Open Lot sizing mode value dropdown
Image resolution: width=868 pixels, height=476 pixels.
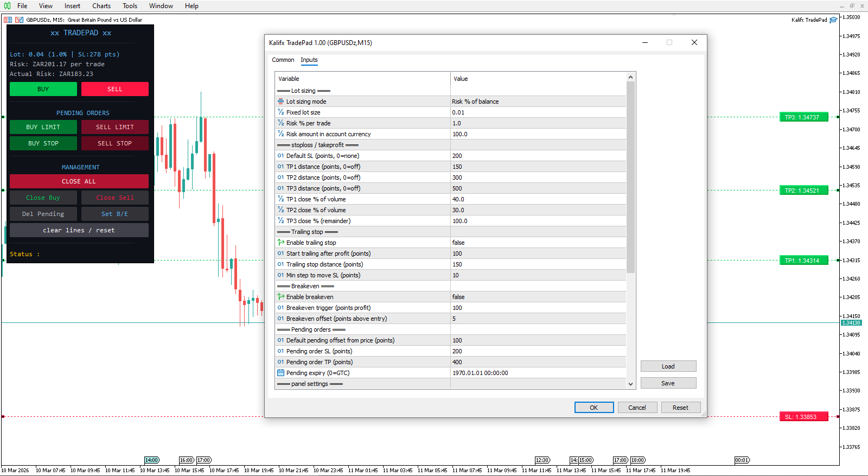[538, 101]
